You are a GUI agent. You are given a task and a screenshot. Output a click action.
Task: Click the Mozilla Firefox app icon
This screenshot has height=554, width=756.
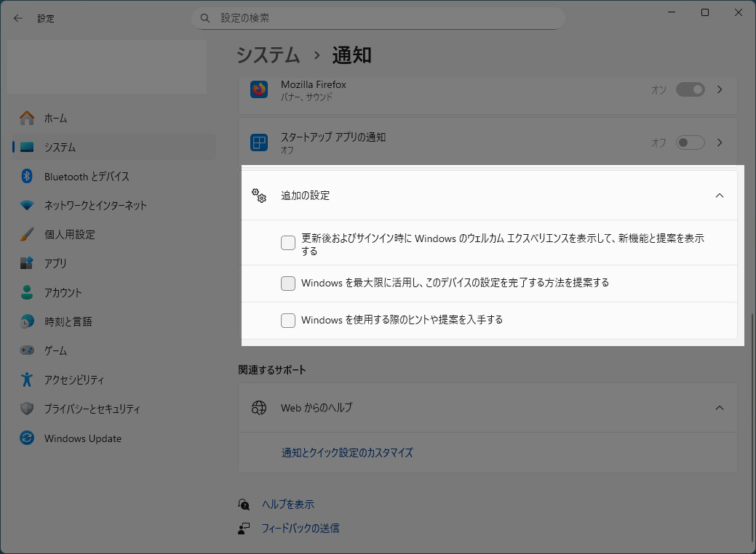pos(259,90)
